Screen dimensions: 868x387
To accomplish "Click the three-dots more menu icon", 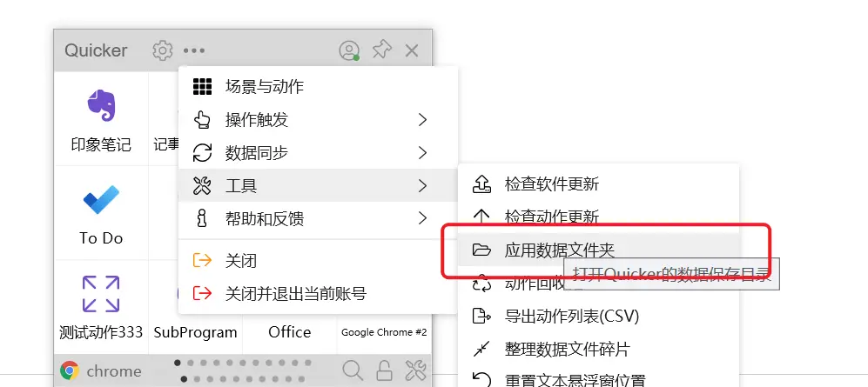I will pyautogui.click(x=194, y=50).
